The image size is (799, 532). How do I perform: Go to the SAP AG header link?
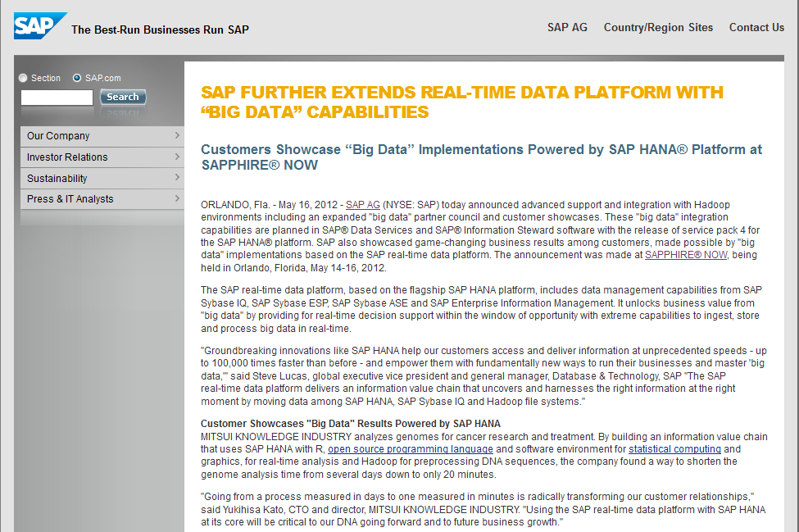pos(567,28)
